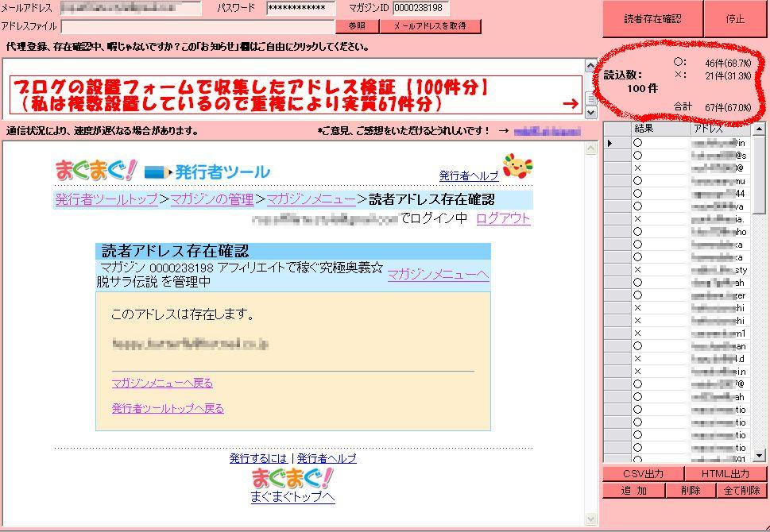Click the row pointer arrow in results grid
This screenshot has width=770, height=532.
pos(610,143)
